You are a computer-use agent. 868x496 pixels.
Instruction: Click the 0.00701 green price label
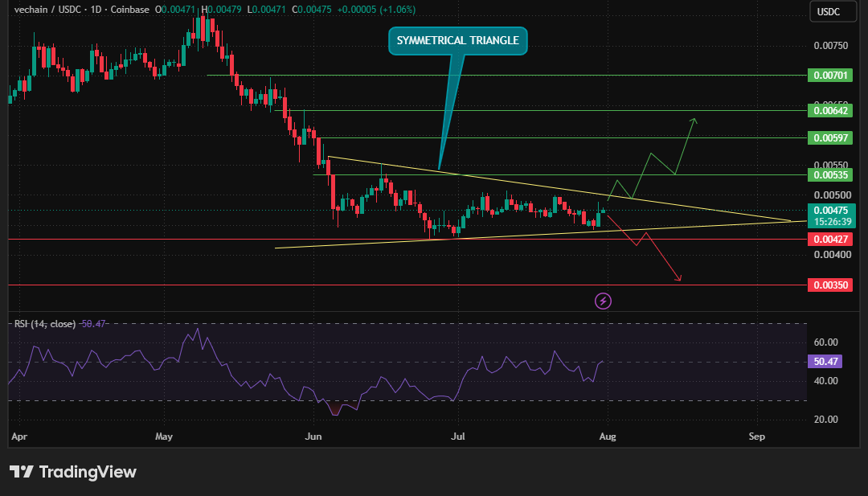coord(829,76)
